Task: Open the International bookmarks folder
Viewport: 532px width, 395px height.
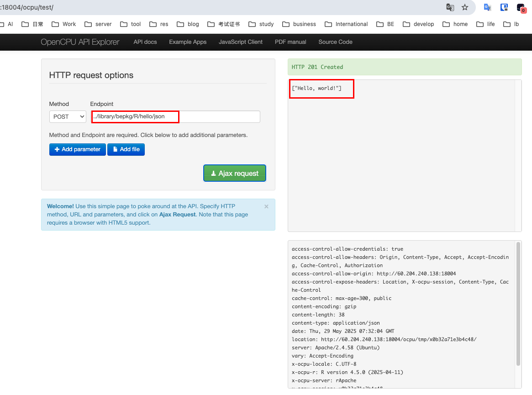Action: click(x=347, y=24)
